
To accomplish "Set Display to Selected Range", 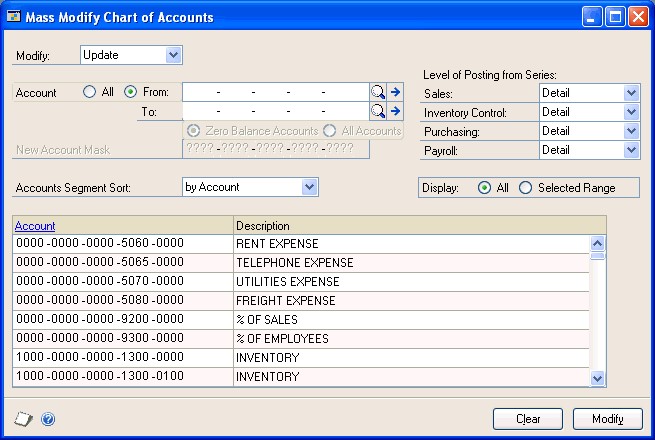I will [x=525, y=188].
